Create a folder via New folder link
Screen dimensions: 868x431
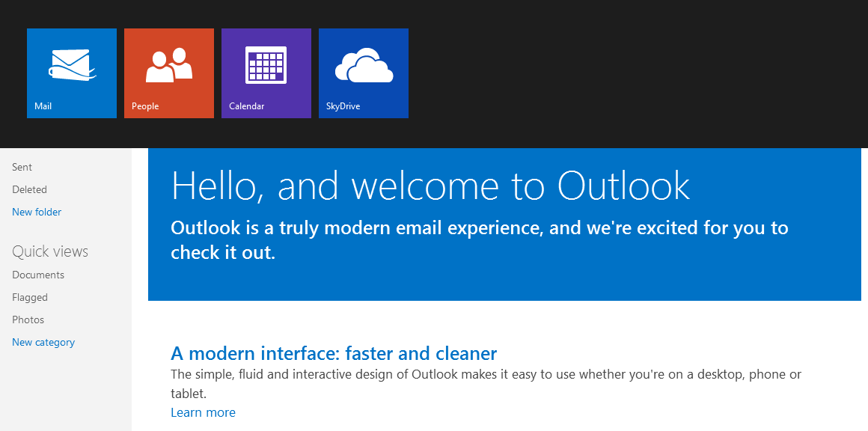[37, 213]
